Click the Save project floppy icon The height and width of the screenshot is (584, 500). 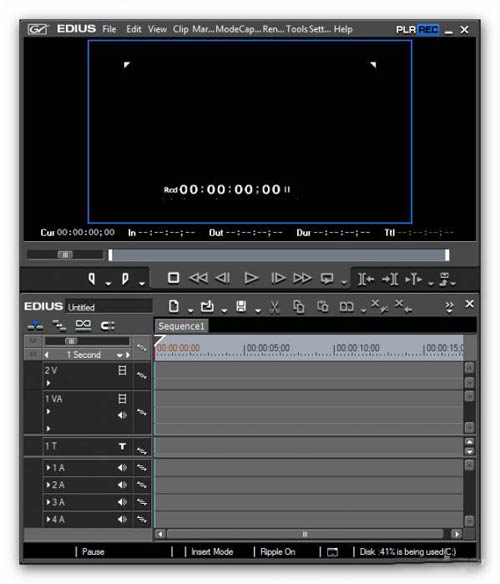pos(241,307)
